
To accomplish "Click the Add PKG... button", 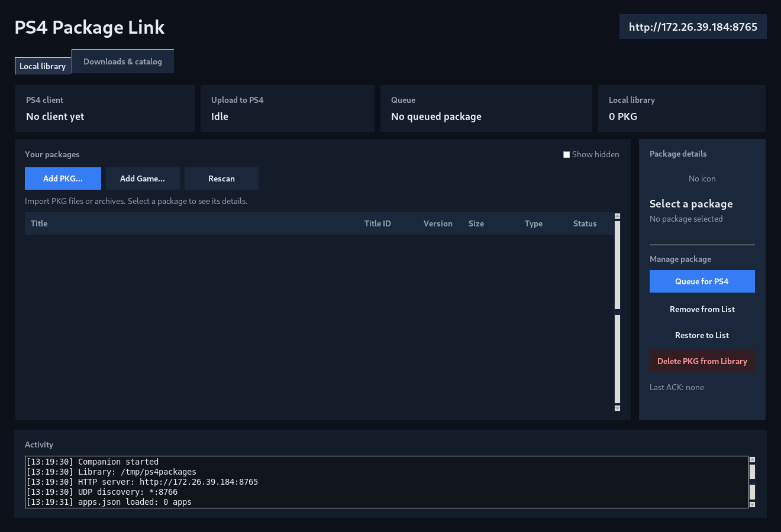I will [63, 179].
